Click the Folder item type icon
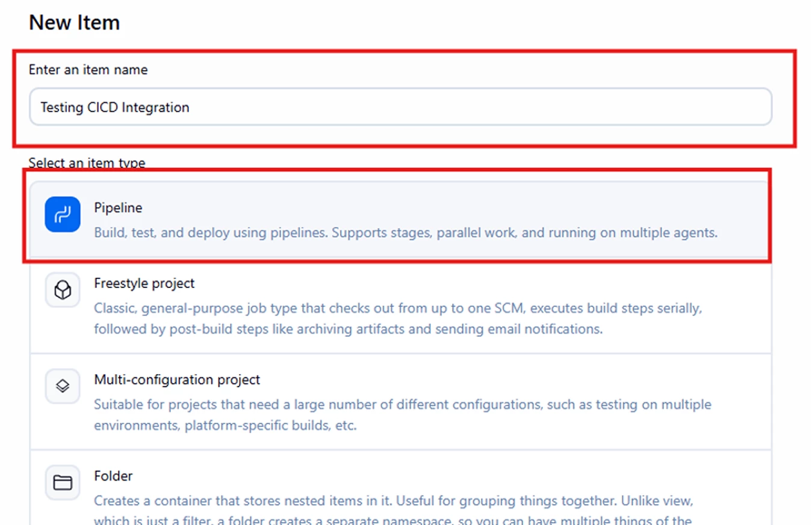Image resolution: width=812 pixels, height=525 pixels. pyautogui.click(x=63, y=482)
